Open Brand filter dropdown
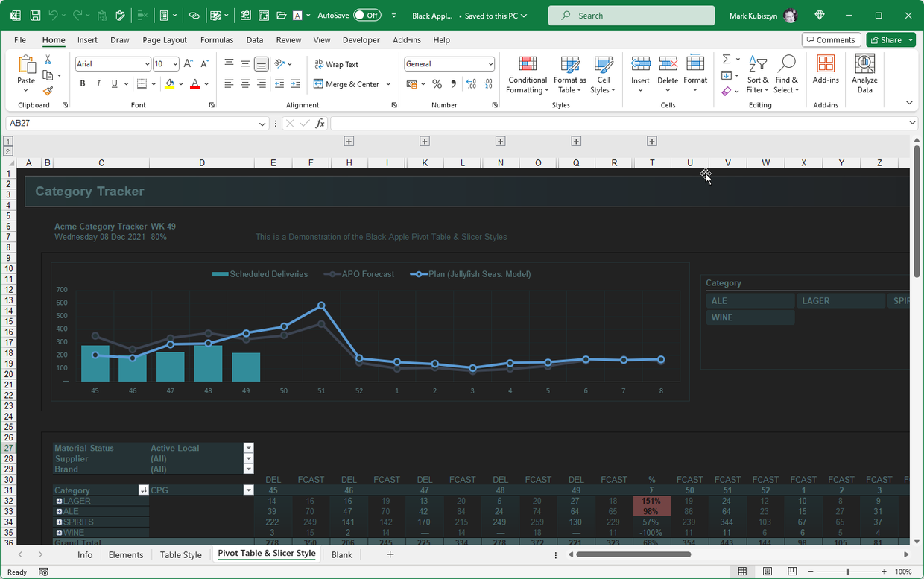 249,469
